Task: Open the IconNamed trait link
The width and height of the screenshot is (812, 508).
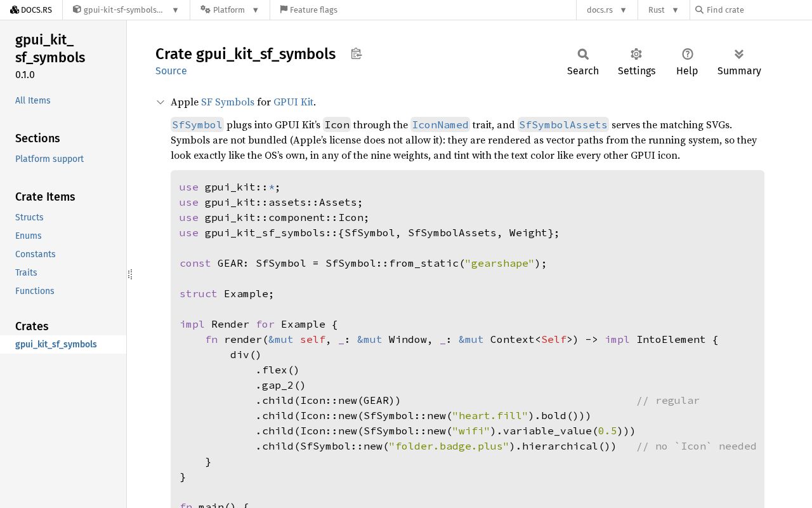Action: (440, 125)
